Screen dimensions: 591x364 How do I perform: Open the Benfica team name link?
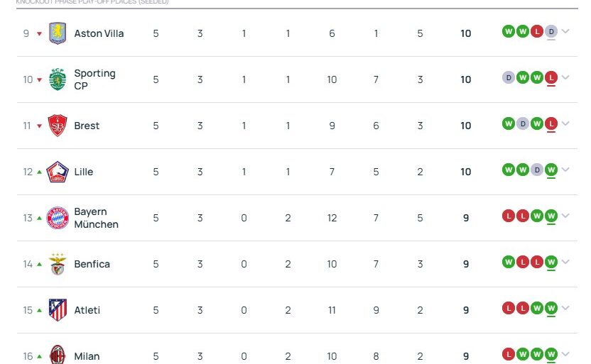(x=92, y=264)
